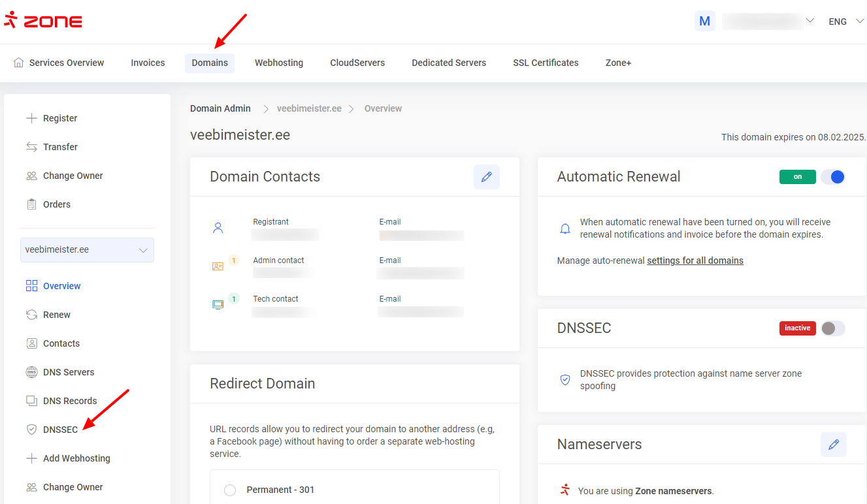Screen dimensions: 867x504
Task: Open the Webhosting tab
Action: 279,63
